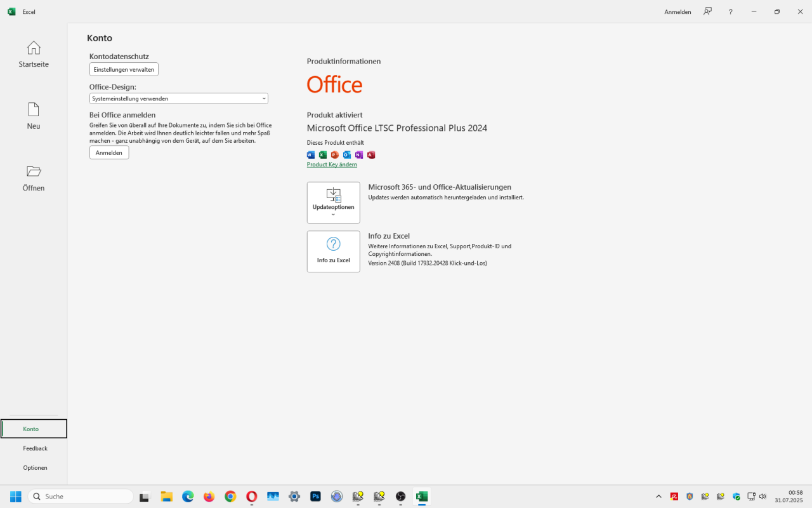Click the volume speaker icon in system tray

coord(763,497)
